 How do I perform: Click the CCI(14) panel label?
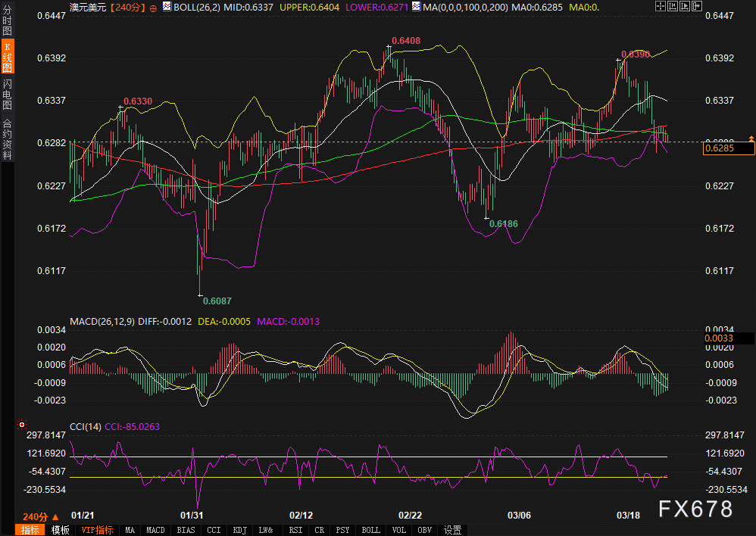pyautogui.click(x=86, y=426)
